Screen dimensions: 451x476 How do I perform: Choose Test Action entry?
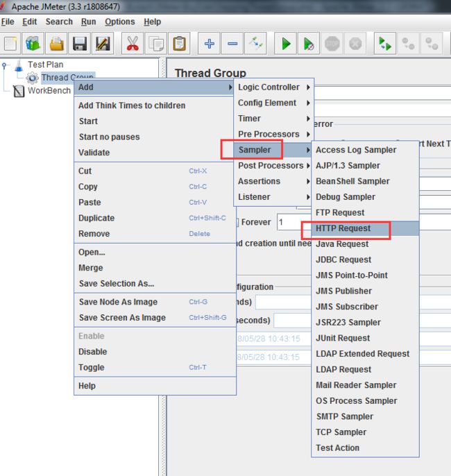(x=366, y=448)
